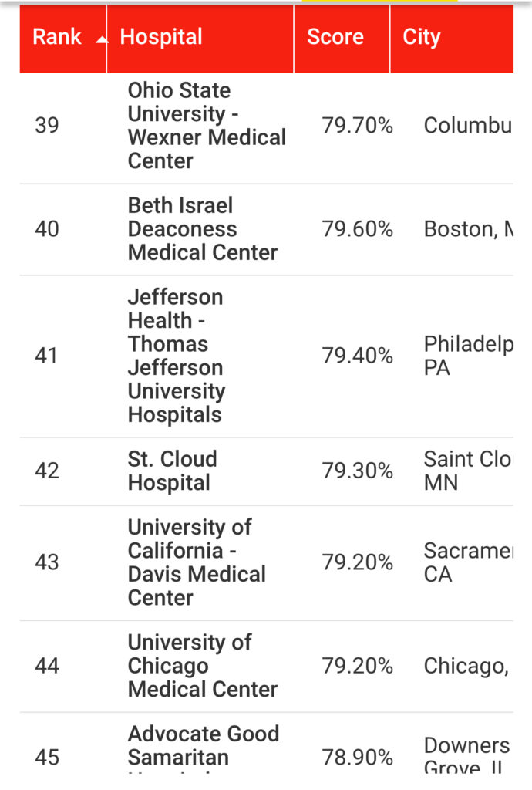The width and height of the screenshot is (532, 790).
Task: Open Beth Israel Deaconess Medical Center entry
Action: [202, 228]
